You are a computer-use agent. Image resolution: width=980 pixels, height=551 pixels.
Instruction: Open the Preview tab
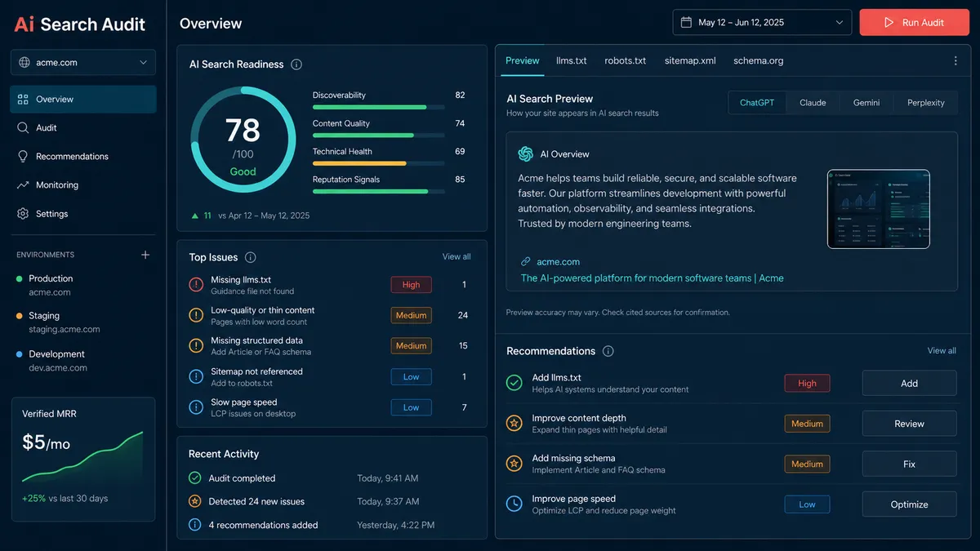pyautogui.click(x=523, y=60)
